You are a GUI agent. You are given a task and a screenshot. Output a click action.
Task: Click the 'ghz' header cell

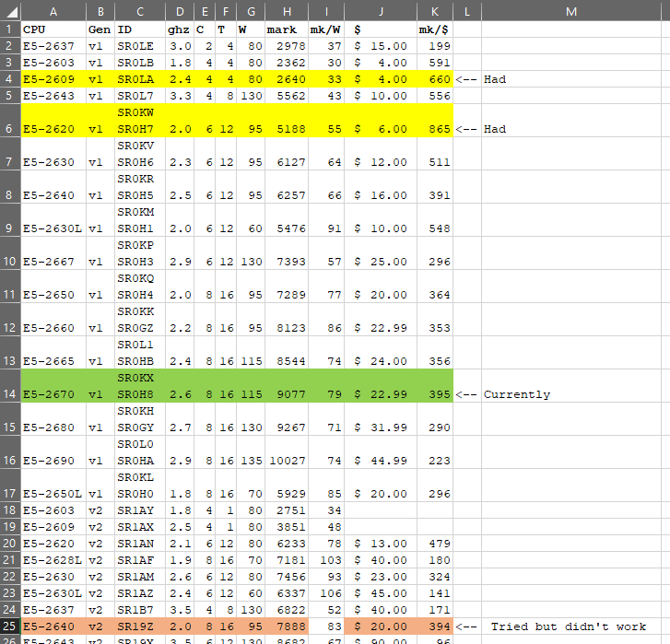[x=179, y=29]
